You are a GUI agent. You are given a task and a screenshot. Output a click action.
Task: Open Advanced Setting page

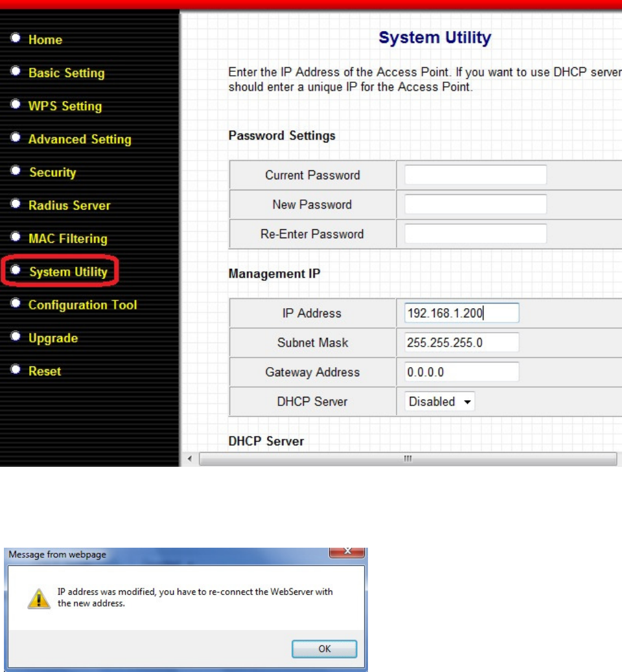(80, 139)
